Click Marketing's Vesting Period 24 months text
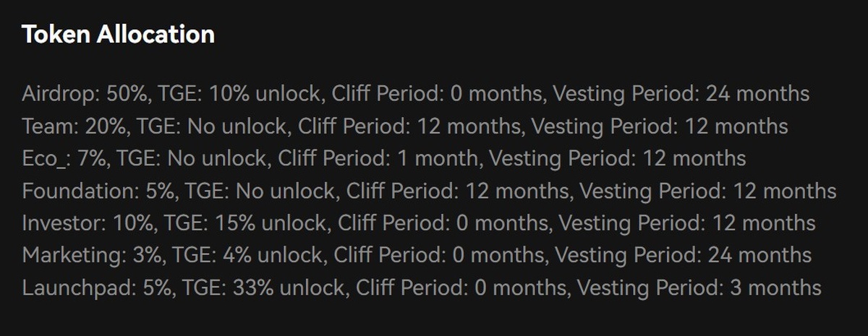The image size is (868, 336). [683, 256]
